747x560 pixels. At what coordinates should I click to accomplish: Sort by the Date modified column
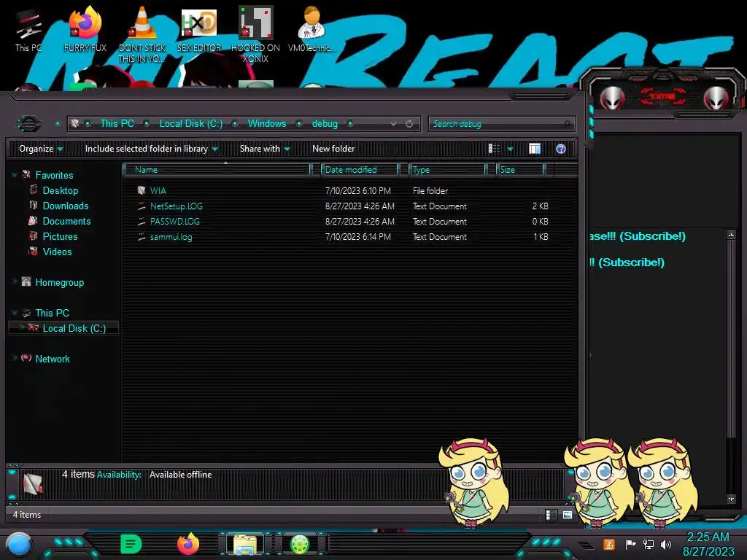[360, 170]
